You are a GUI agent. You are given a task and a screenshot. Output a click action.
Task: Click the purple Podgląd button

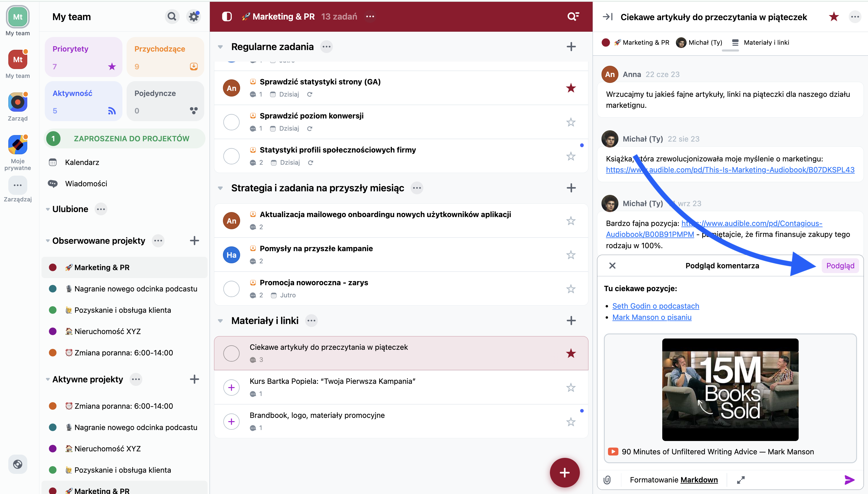(840, 266)
